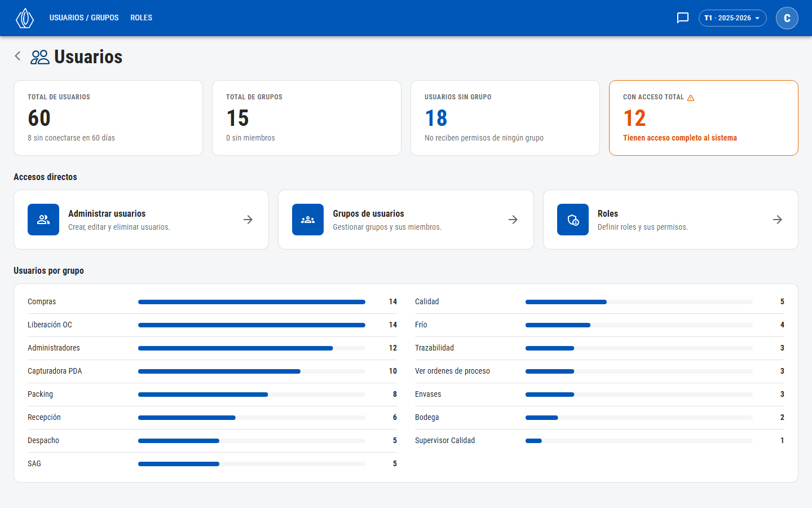Open the user avatar C menu
The width and height of the screenshot is (812, 508).
(787, 18)
